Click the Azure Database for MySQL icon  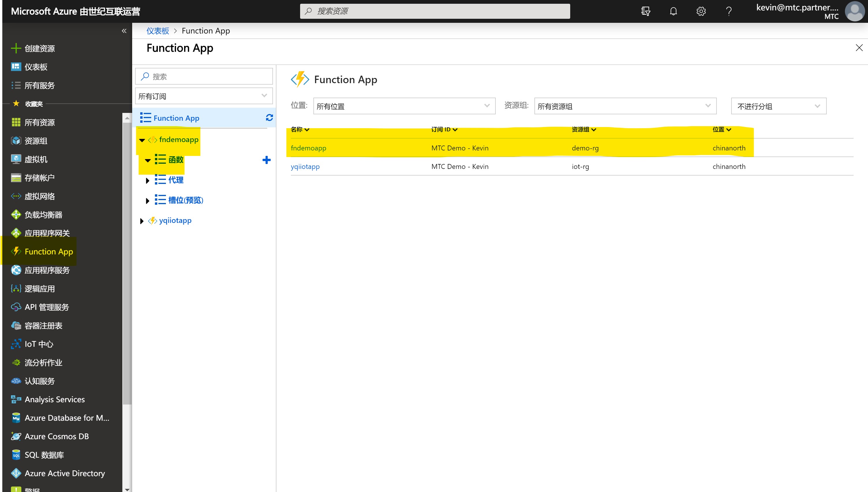16,418
